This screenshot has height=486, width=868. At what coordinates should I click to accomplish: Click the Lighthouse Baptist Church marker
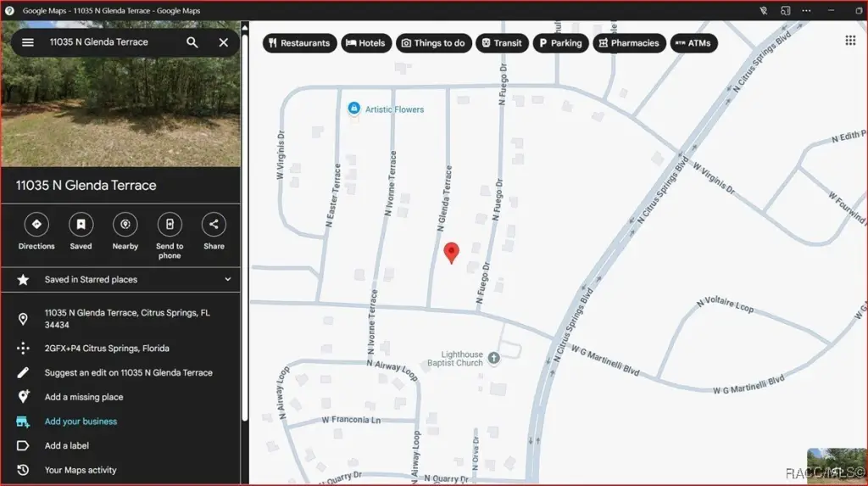tap(494, 359)
